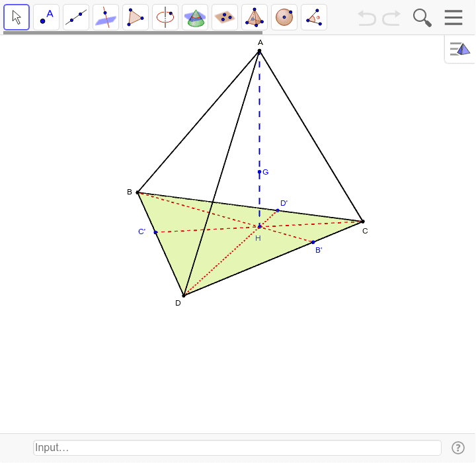The width and height of the screenshot is (476, 463).
Task: Select the Intersect two surfaces tool
Action: [195, 17]
